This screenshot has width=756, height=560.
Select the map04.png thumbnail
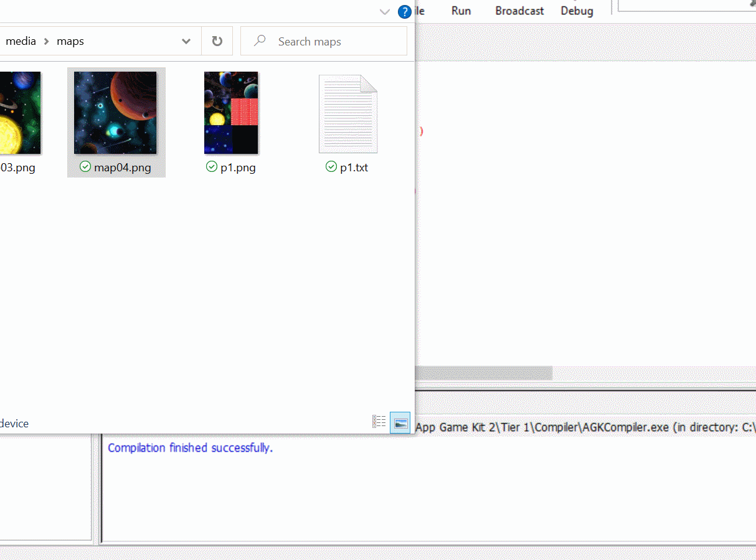click(115, 113)
